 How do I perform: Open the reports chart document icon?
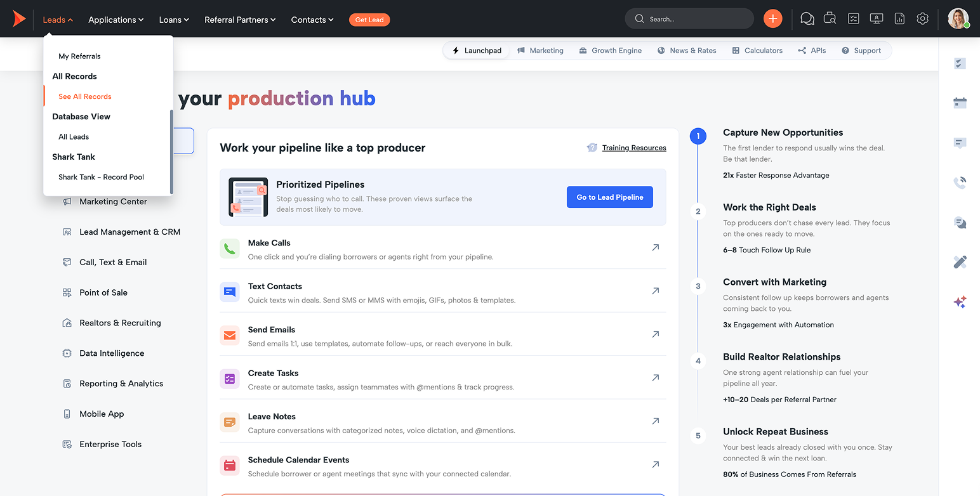pyautogui.click(x=899, y=19)
